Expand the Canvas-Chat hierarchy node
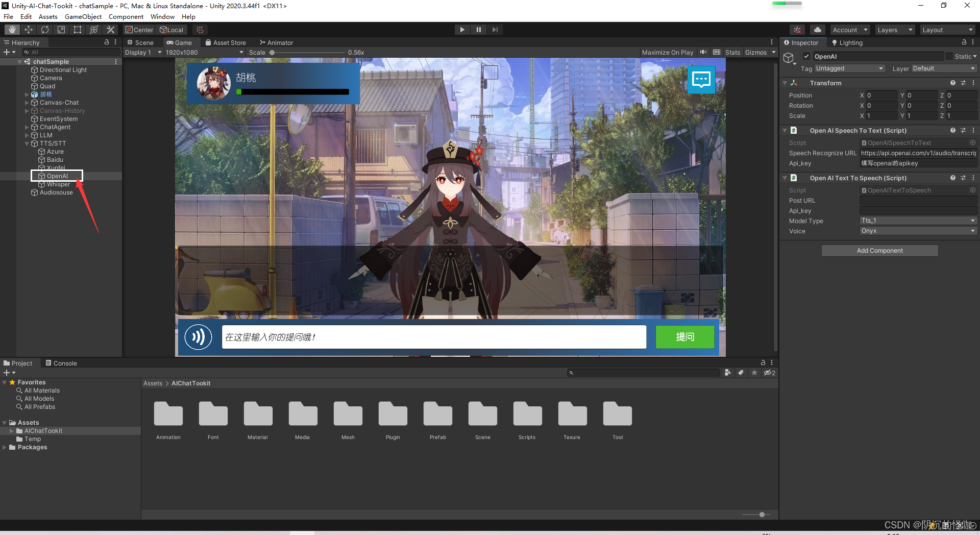This screenshot has width=980, height=535. [27, 103]
